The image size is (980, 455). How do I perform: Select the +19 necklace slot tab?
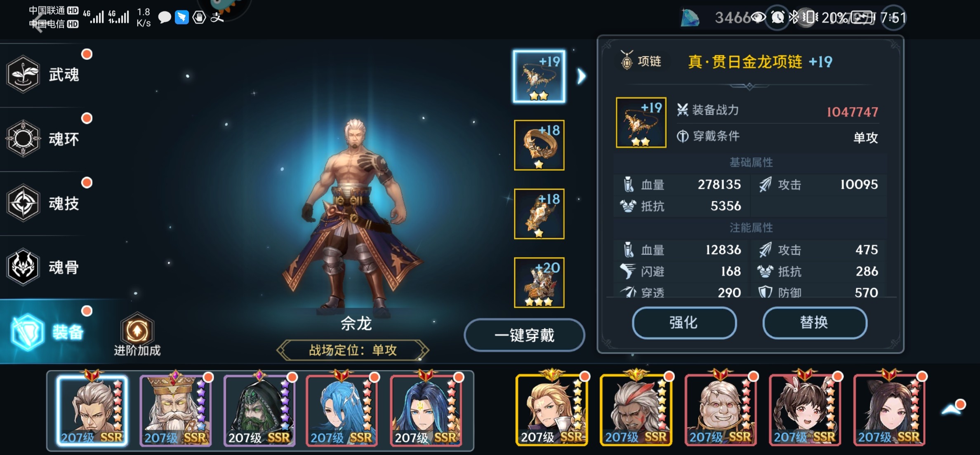pos(539,76)
